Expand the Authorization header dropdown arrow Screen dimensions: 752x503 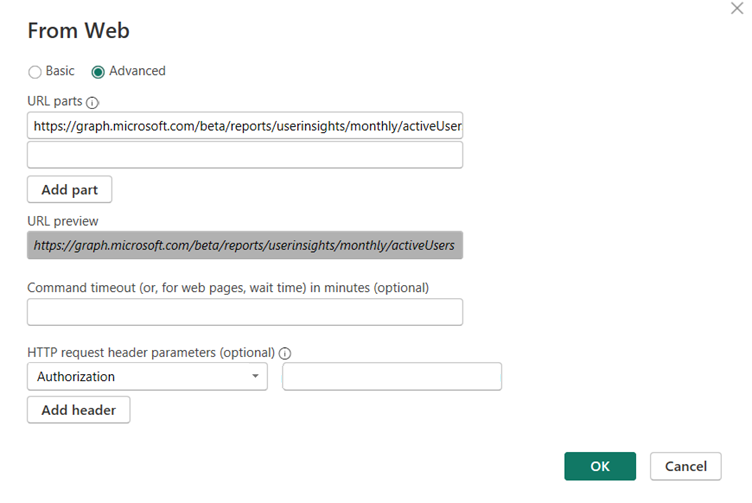(256, 377)
